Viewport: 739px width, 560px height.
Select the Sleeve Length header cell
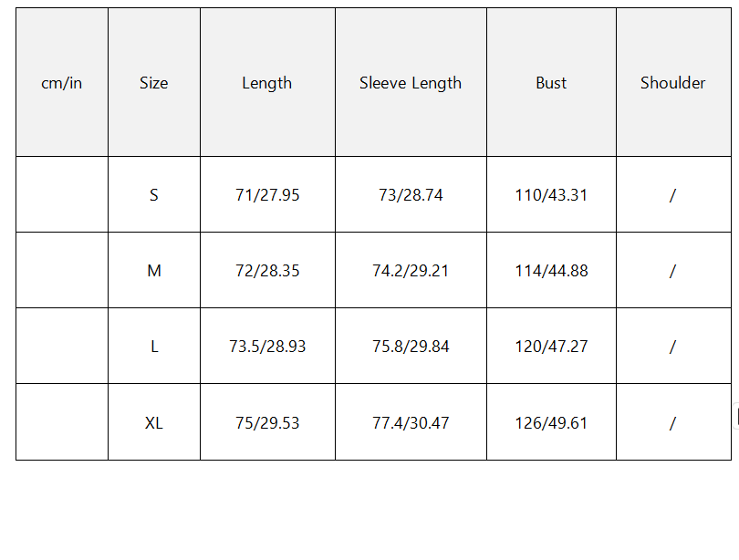(x=411, y=83)
